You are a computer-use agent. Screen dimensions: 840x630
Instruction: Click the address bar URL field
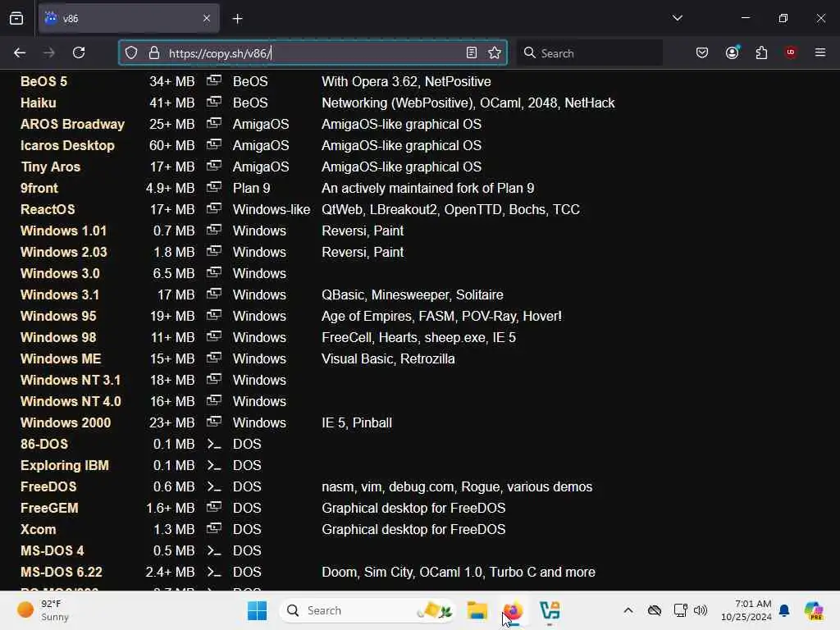point(313,52)
